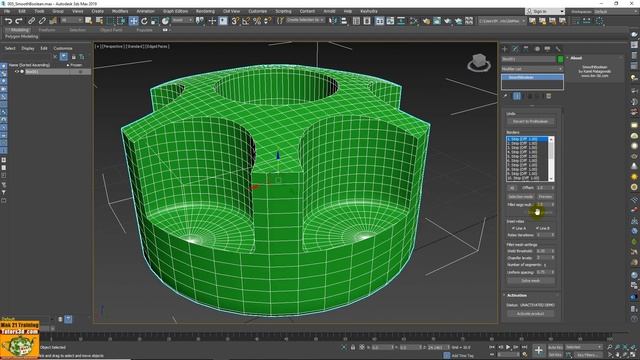Click the configure modifier sets icon
640x360 pixels.
pos(549,96)
